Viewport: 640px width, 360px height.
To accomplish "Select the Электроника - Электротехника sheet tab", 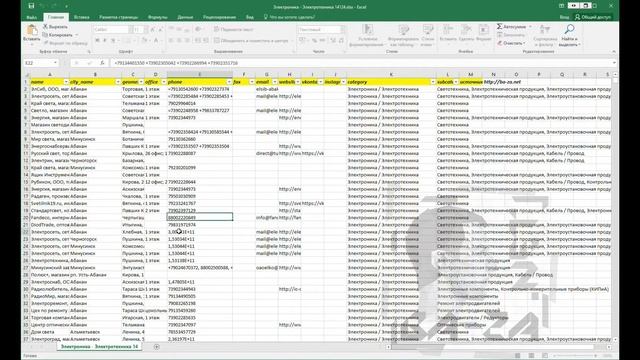I will [x=99, y=347].
